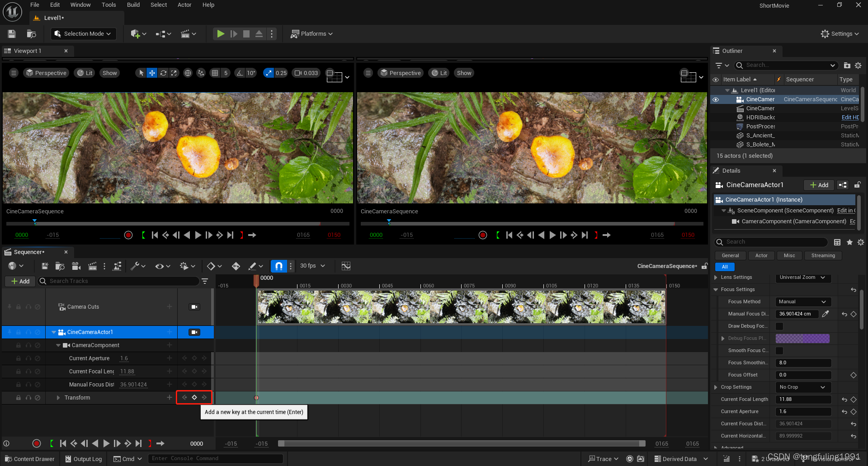
Task: Click the + Add component button in Details
Action: (x=819, y=185)
